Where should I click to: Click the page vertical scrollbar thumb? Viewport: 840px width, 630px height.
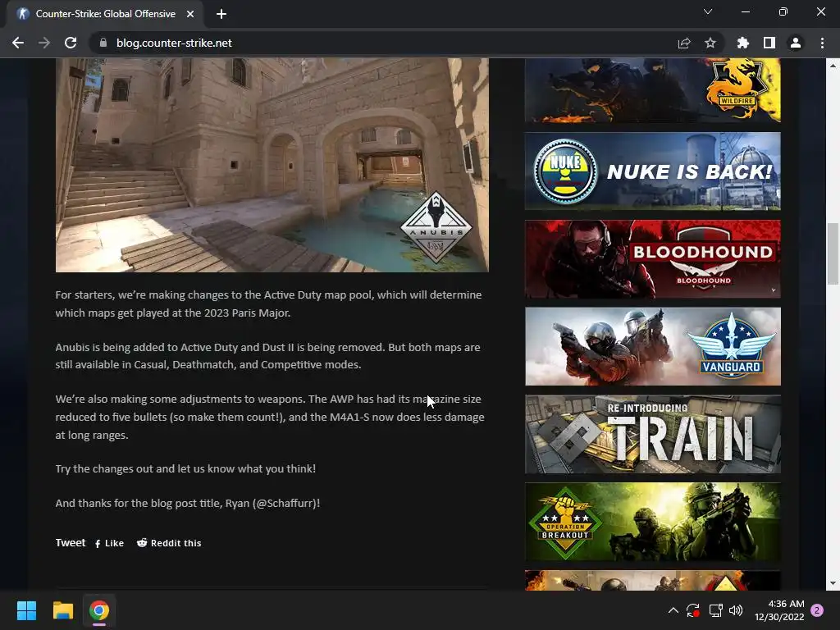pos(833,254)
